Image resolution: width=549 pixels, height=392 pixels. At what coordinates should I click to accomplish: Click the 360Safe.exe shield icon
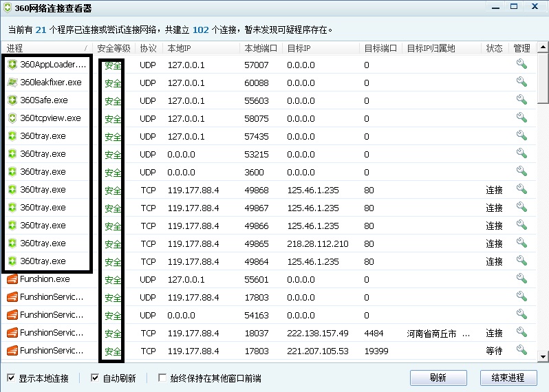coord(12,100)
